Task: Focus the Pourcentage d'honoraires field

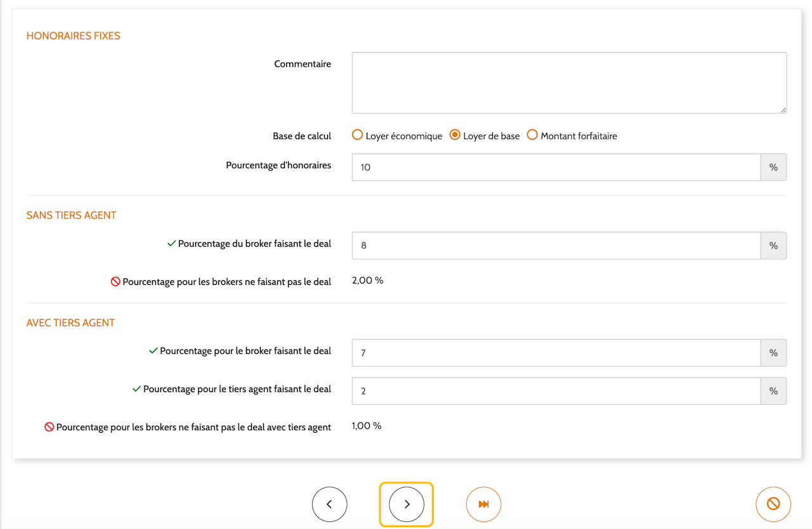Action: (x=556, y=167)
